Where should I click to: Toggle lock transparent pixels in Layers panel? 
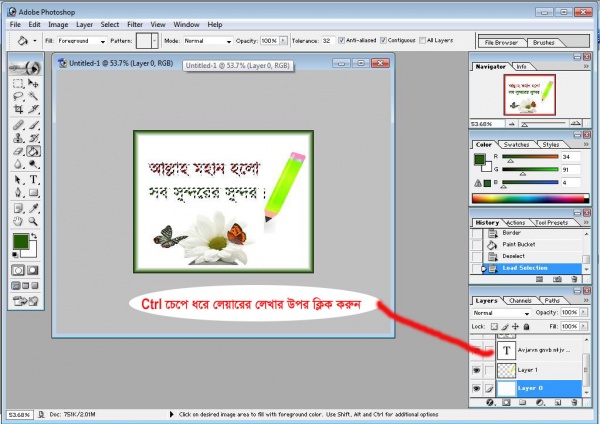(494, 326)
